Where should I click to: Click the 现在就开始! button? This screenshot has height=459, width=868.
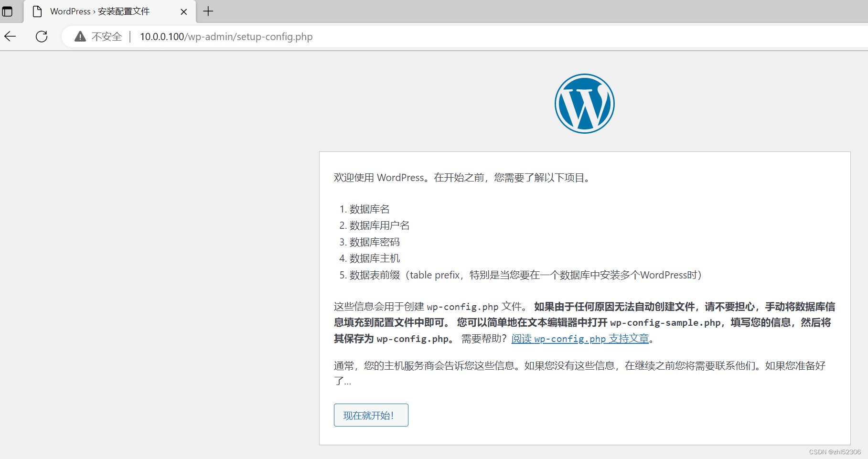pos(371,415)
